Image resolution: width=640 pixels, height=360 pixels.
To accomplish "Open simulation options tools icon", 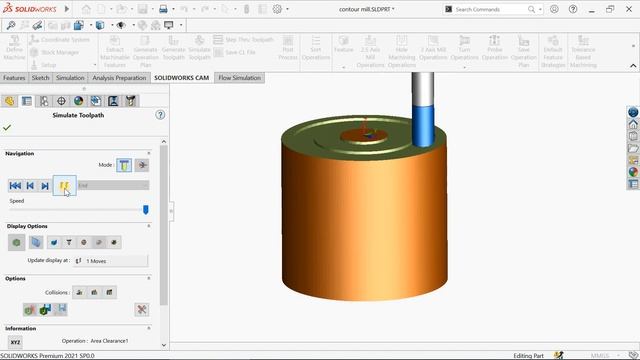I will (142, 310).
